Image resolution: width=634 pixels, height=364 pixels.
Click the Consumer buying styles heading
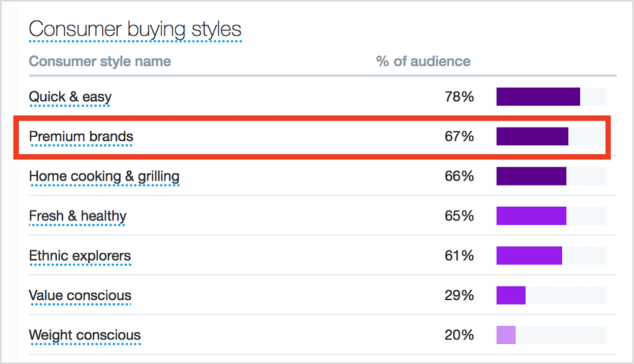click(x=135, y=30)
